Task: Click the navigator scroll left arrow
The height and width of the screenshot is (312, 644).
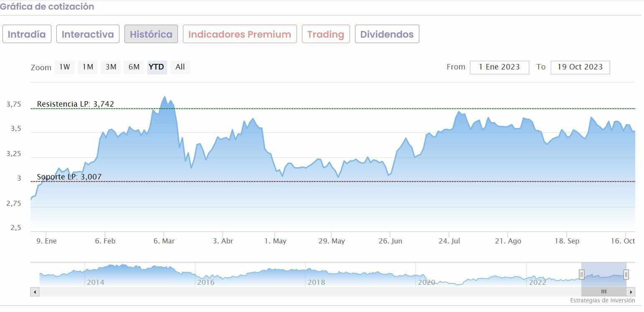Action: point(35,292)
